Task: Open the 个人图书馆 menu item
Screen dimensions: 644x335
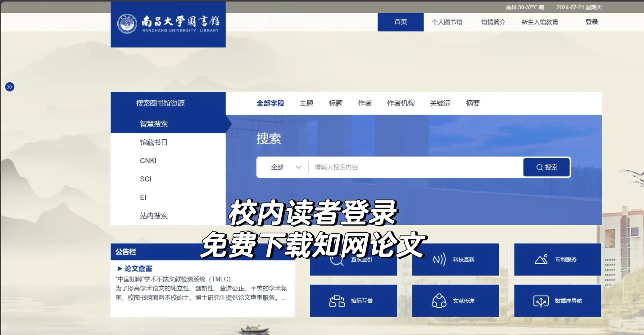Action: click(x=447, y=22)
